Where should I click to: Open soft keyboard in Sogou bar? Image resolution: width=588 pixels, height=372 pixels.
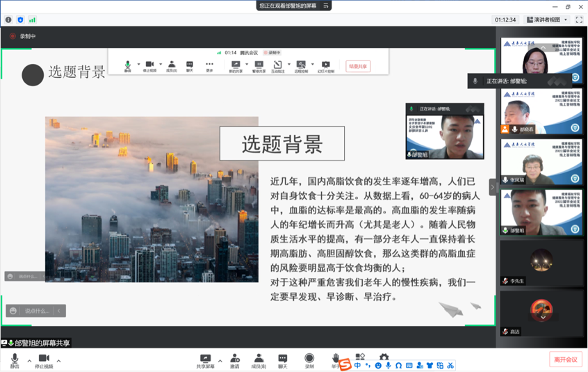[409, 365]
